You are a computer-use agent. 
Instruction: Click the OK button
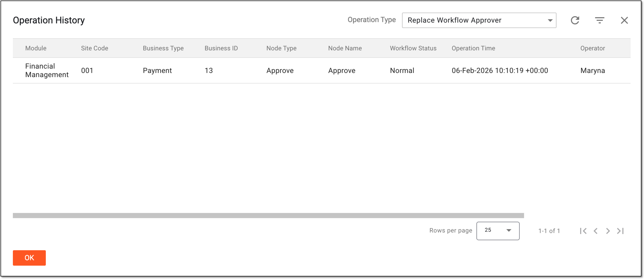[29, 258]
